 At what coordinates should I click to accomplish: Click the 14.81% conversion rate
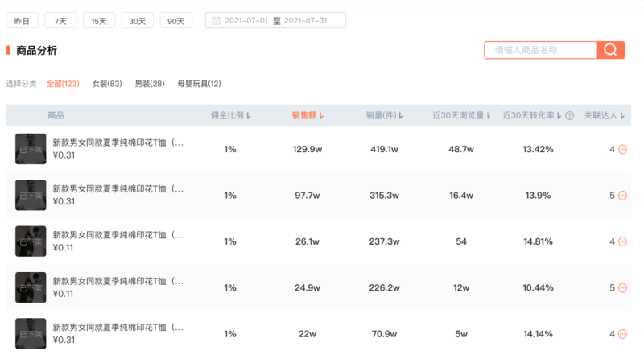tap(538, 241)
